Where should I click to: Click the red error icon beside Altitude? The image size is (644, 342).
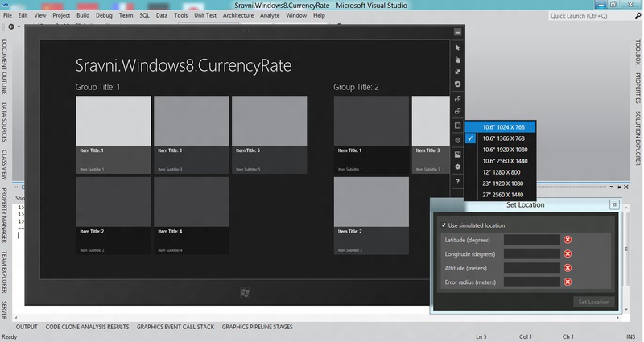[568, 268]
